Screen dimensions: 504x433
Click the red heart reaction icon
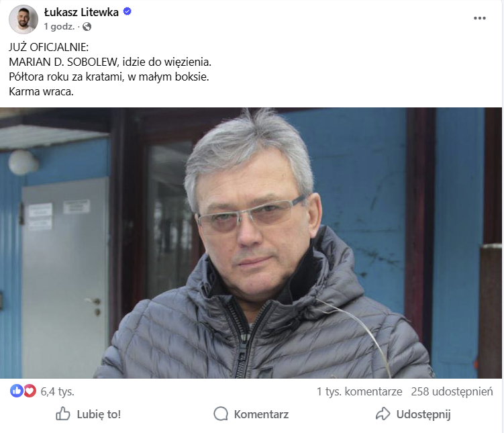pyautogui.click(x=30, y=391)
